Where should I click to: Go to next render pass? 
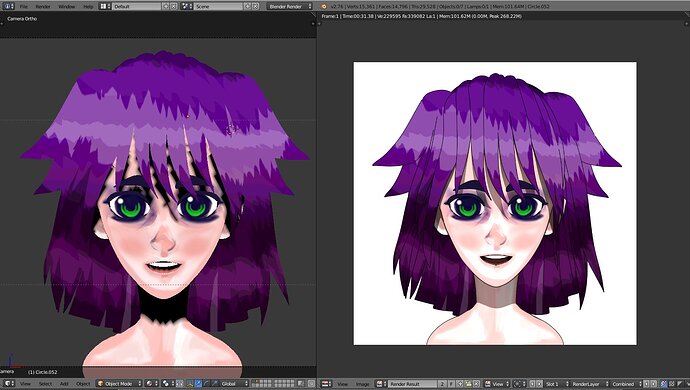pyautogui.click(x=654, y=384)
